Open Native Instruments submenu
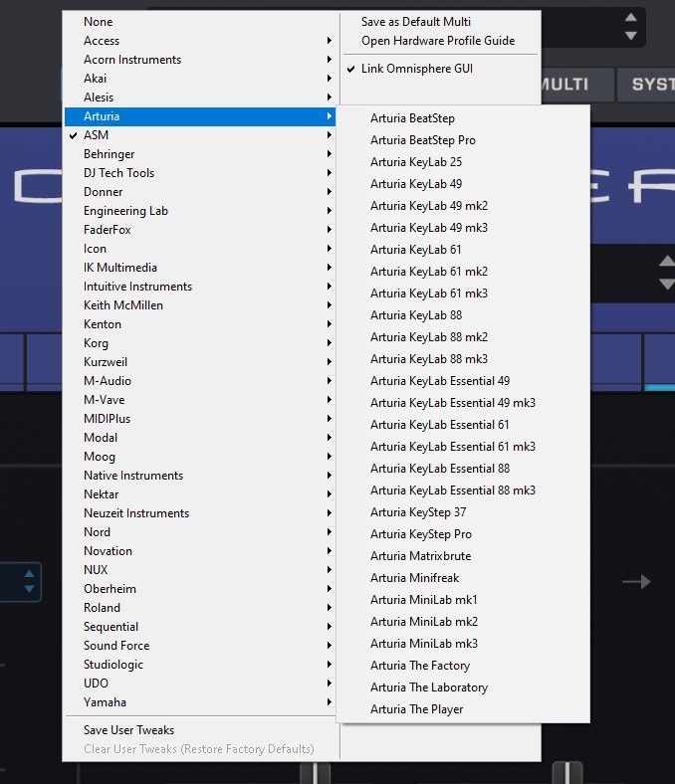 tap(200, 476)
